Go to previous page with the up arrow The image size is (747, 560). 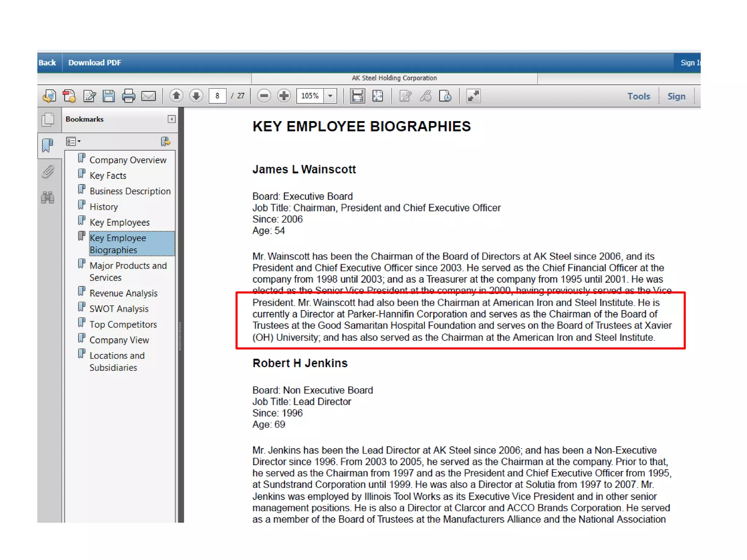[x=177, y=96]
